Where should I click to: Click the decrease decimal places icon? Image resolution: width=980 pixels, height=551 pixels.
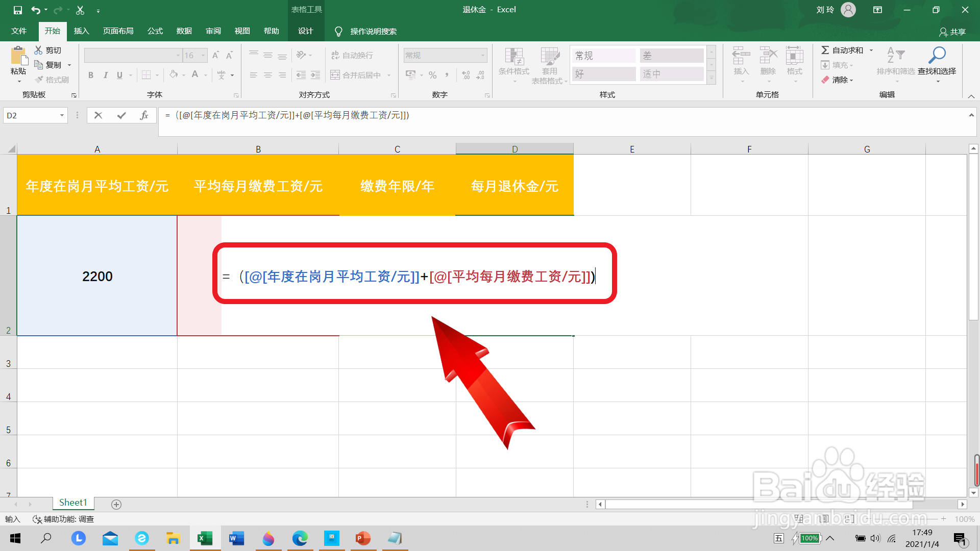pos(480,75)
